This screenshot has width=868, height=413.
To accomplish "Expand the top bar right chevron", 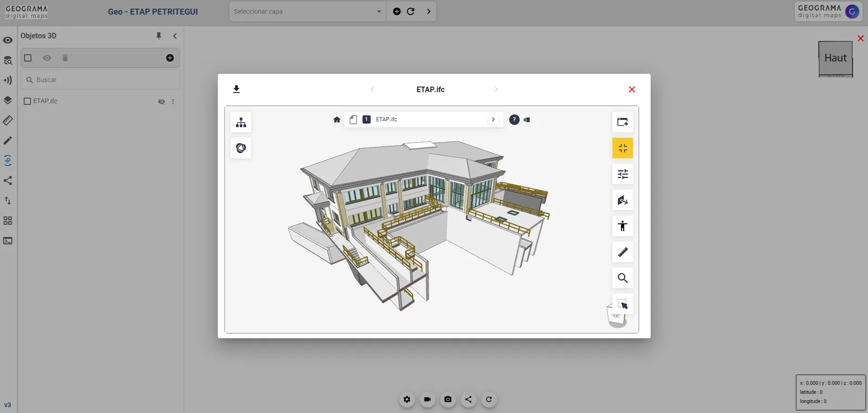I will [x=429, y=11].
